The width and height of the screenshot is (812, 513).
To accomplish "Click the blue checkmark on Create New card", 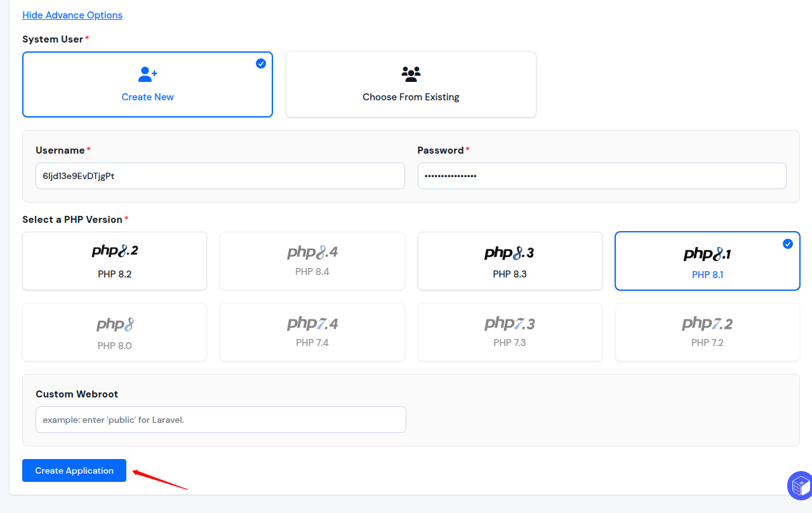I will [x=261, y=63].
